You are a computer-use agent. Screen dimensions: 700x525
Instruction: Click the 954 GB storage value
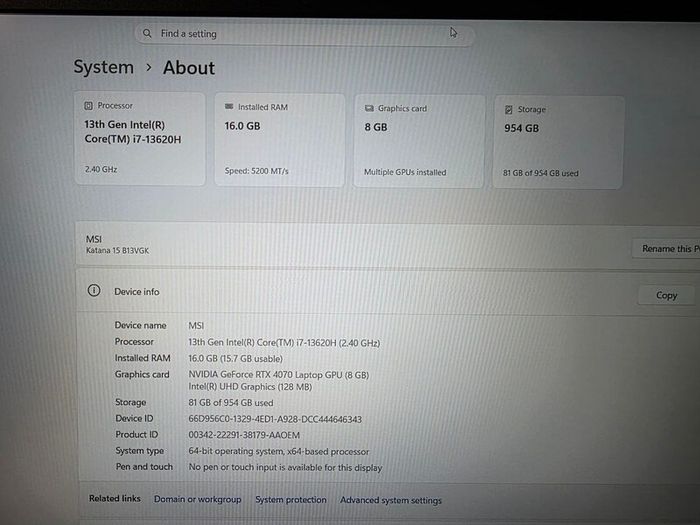click(521, 129)
